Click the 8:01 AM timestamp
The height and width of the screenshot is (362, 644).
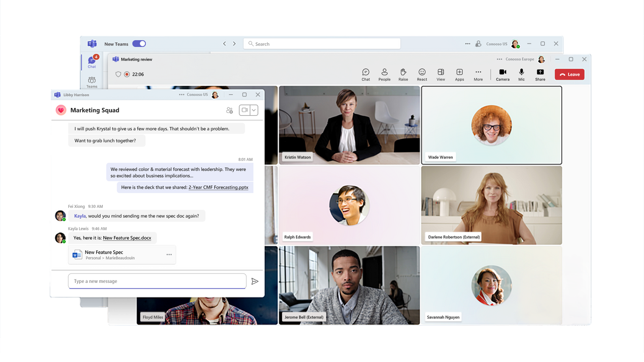pyautogui.click(x=245, y=159)
